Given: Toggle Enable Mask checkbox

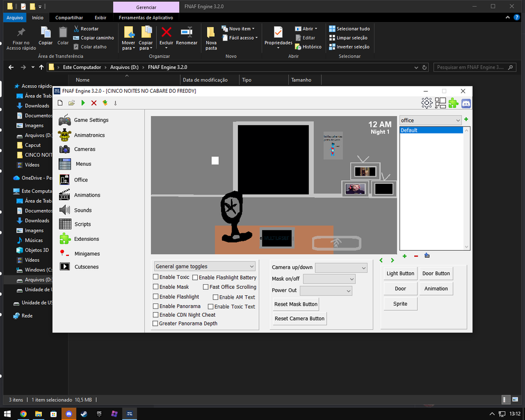Looking at the screenshot, I should pyautogui.click(x=156, y=286).
